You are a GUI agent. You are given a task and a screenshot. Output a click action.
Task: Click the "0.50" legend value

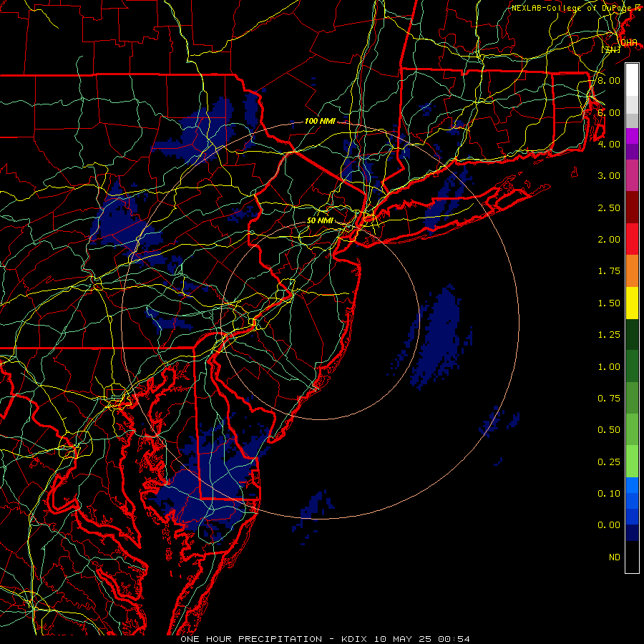pyautogui.click(x=609, y=430)
